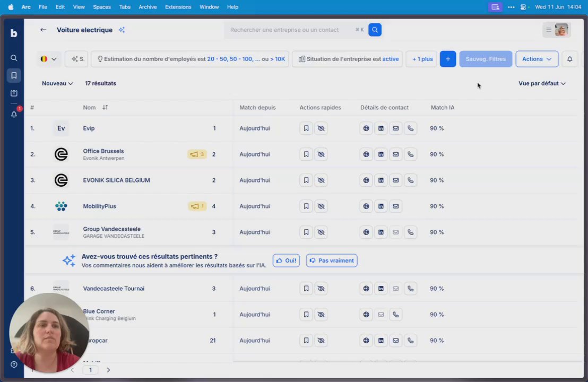Hide Office Brussels with eye-slash icon
Viewport: 588px width, 382px height.
[321, 154]
